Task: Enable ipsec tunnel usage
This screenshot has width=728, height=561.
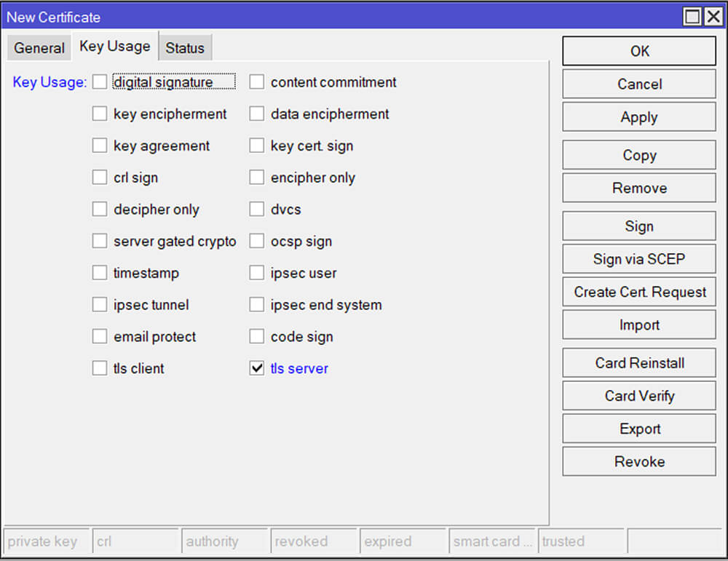Action: tap(99, 305)
